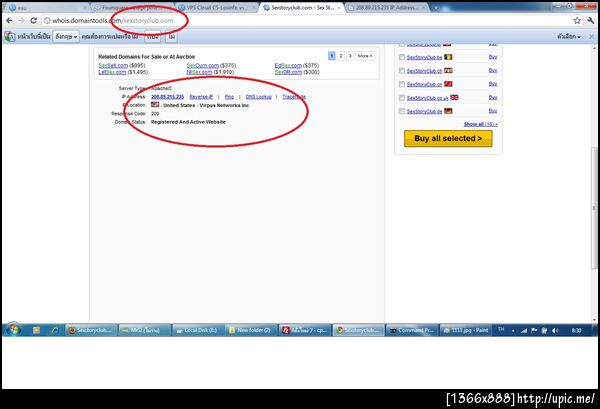Open the LetSex.com domain link
Image resolution: width=600 pixels, height=409 pixels.
click(x=112, y=72)
